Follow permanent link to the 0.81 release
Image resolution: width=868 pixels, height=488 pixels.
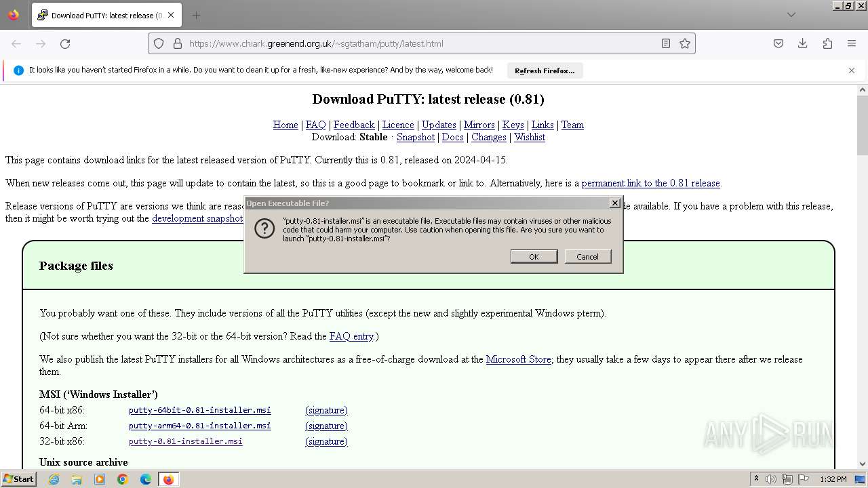click(x=651, y=183)
